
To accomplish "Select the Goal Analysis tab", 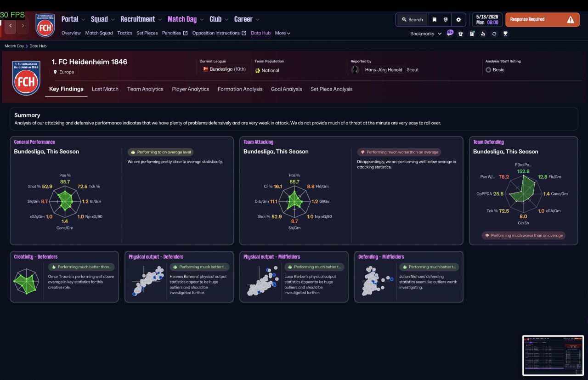I will [287, 89].
